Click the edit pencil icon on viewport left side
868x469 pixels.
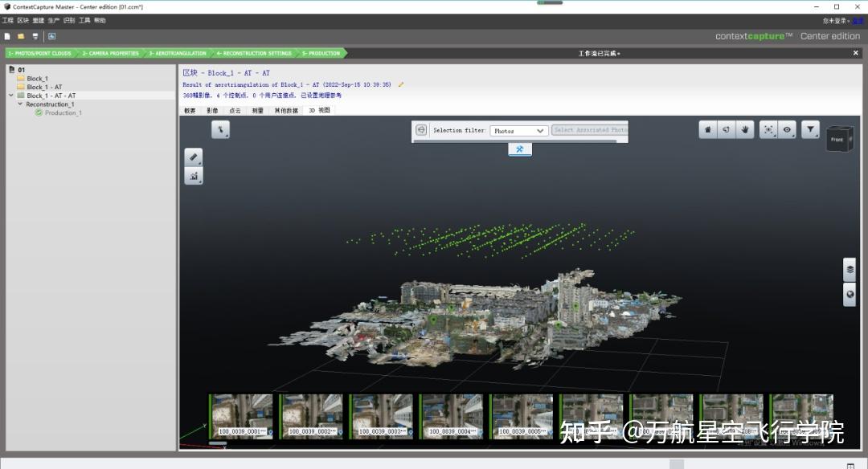193,157
